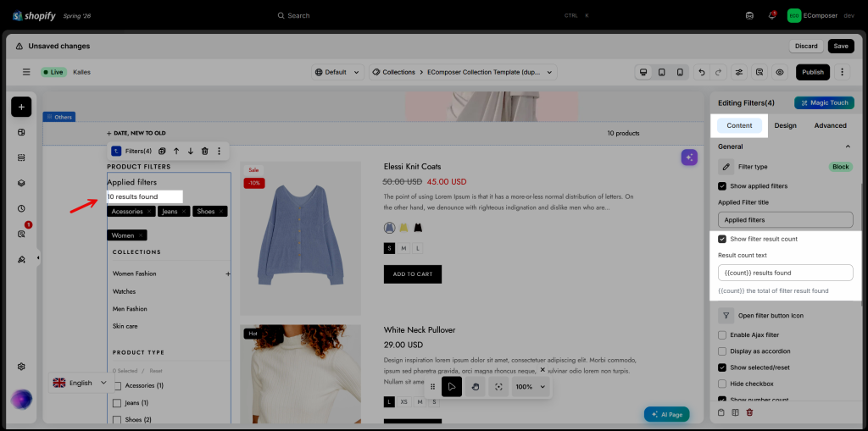Switch to tablet device preview
Viewport: 868px width, 431px height.
pyautogui.click(x=661, y=72)
